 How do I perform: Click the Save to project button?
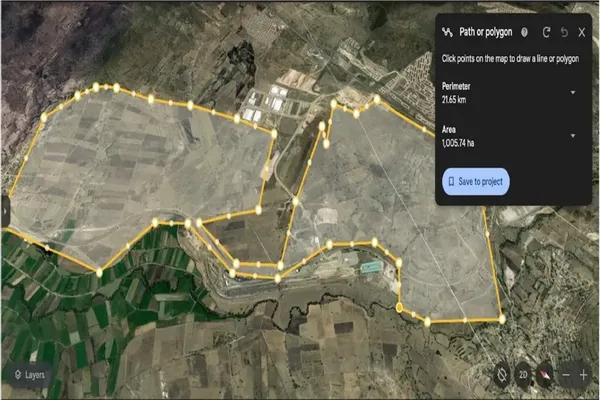click(476, 181)
